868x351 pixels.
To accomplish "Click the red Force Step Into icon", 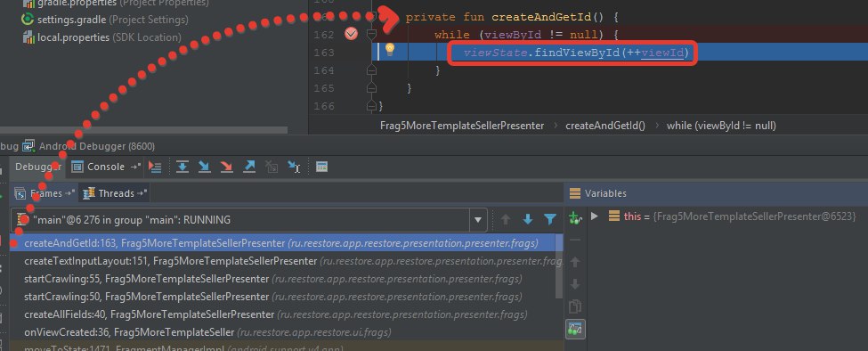I will (x=226, y=167).
